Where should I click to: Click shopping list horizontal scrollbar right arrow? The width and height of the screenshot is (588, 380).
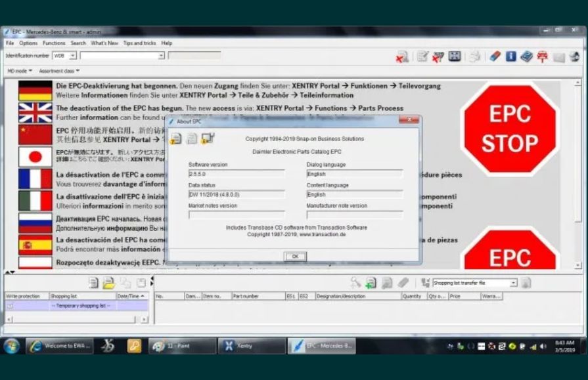[144, 319]
